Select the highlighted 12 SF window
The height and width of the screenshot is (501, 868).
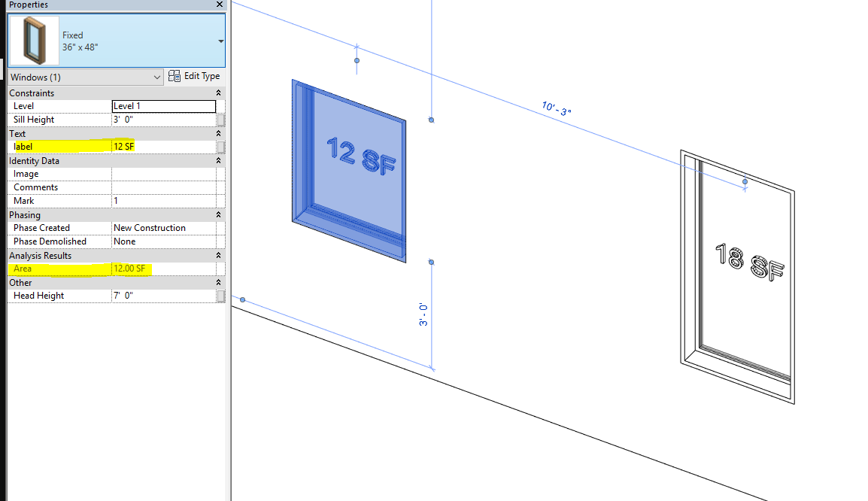pos(349,171)
